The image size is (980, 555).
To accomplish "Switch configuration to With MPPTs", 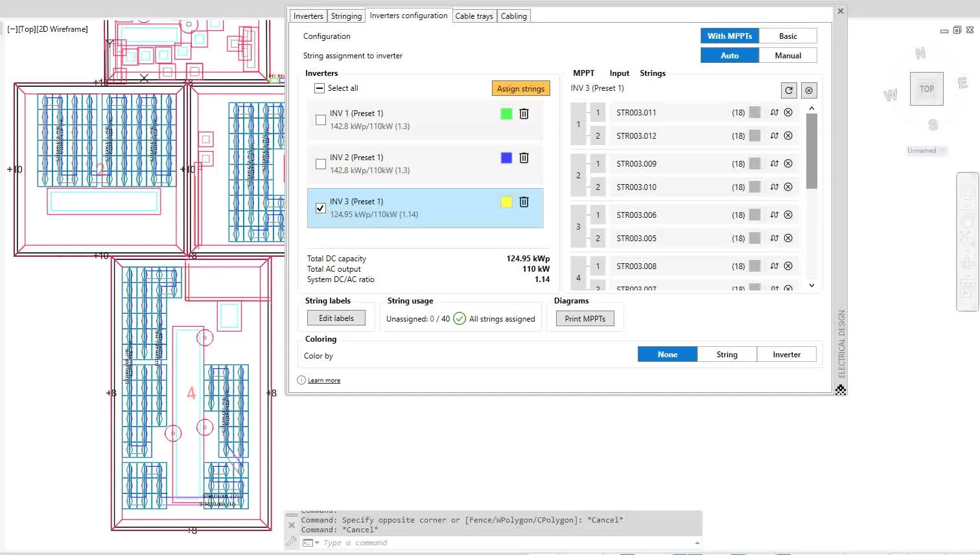I will point(730,36).
